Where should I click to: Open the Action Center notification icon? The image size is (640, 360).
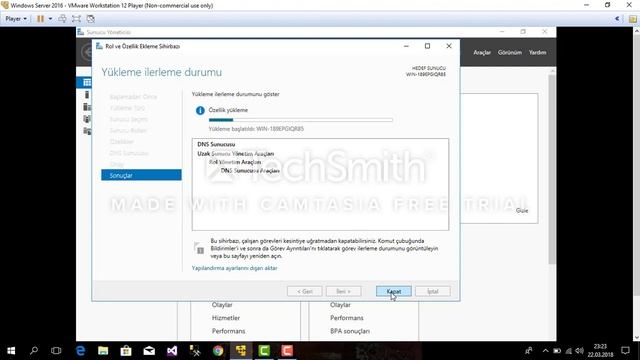point(625,351)
